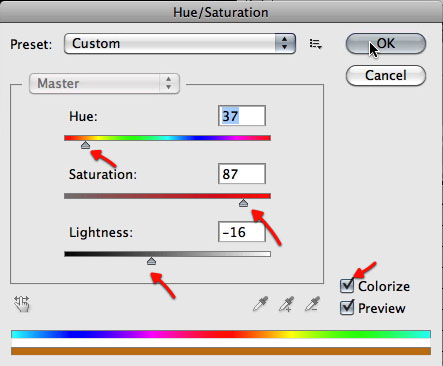Click the top rainbow color bar
This screenshot has width=443, height=366.
point(221,334)
